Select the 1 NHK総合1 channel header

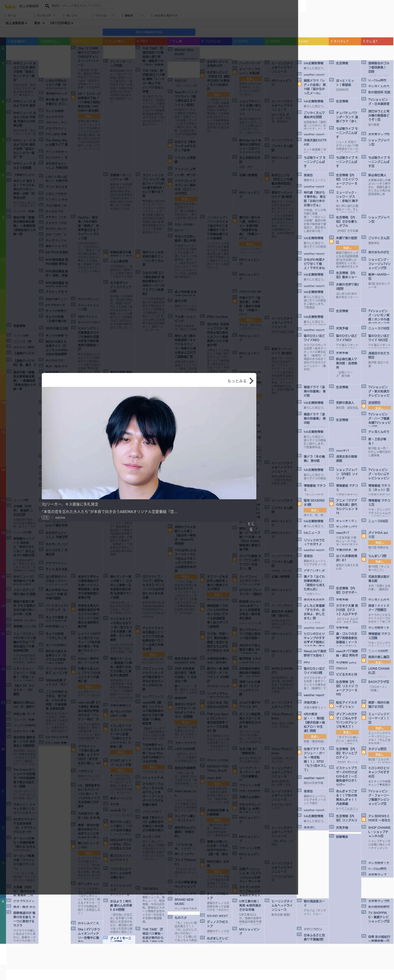22,41
